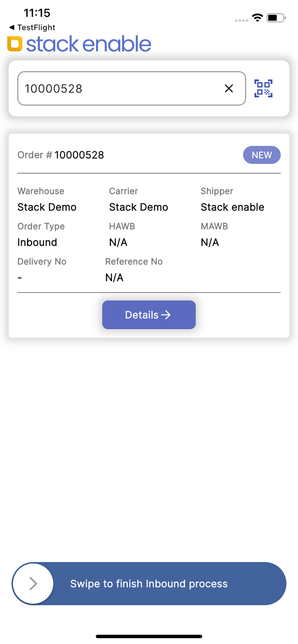
Task: Tap the QR code scanner icon
Action: [x=263, y=88]
